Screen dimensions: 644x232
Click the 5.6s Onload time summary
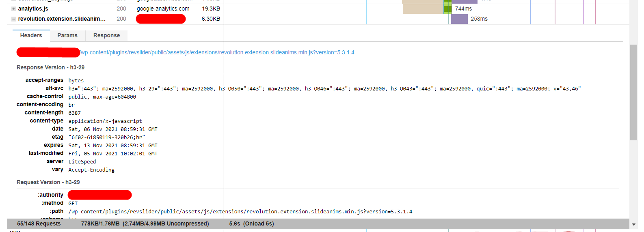pos(251,223)
